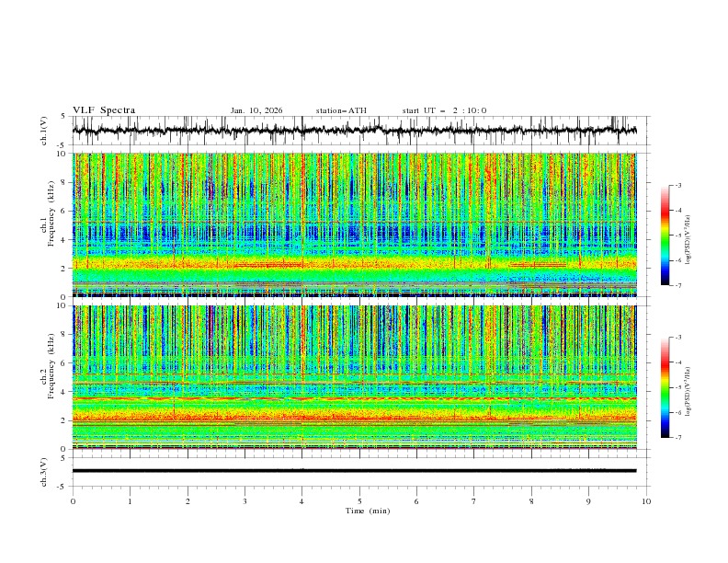Viewport: 728px width, 563px height.
Task: Click time axis tick label "4"
Action: (x=301, y=501)
